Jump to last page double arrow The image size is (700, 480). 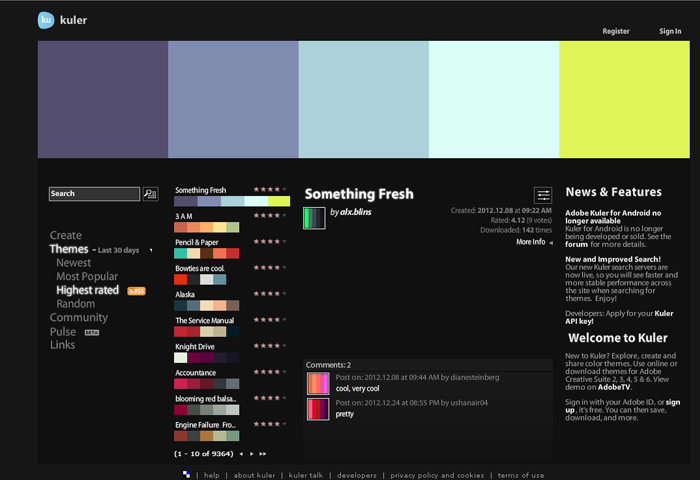pos(262,454)
